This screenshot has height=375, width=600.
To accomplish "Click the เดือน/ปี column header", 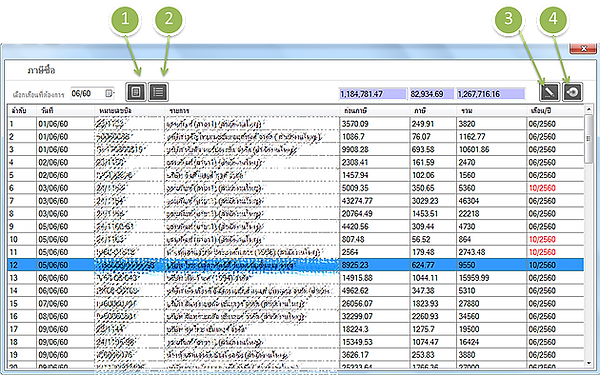I will (x=555, y=111).
